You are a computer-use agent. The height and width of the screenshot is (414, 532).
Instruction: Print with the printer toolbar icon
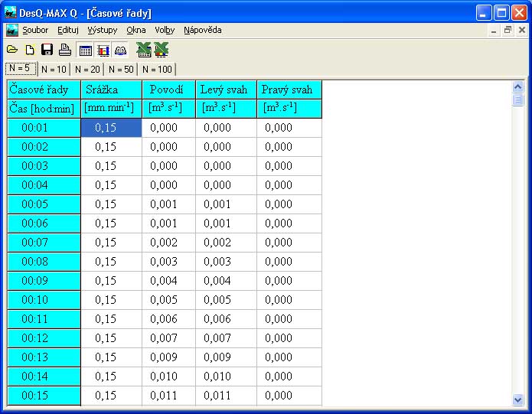tap(64, 50)
